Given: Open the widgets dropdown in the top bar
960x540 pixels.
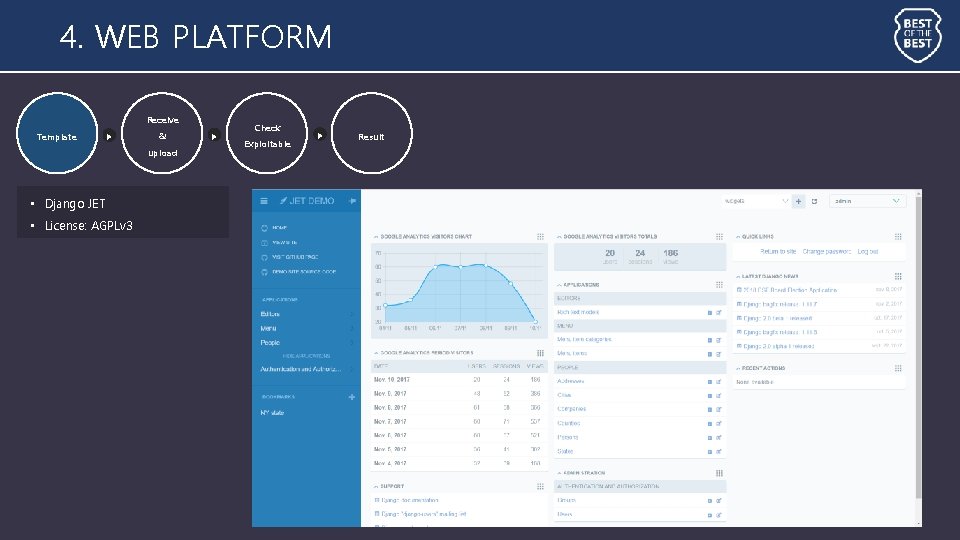Looking at the screenshot, I should coord(756,201).
